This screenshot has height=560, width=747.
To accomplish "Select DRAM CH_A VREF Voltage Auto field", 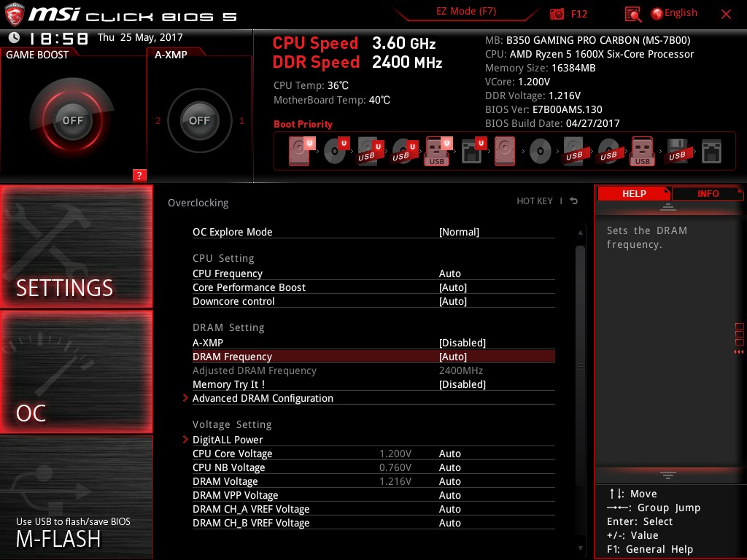I will point(449,508).
